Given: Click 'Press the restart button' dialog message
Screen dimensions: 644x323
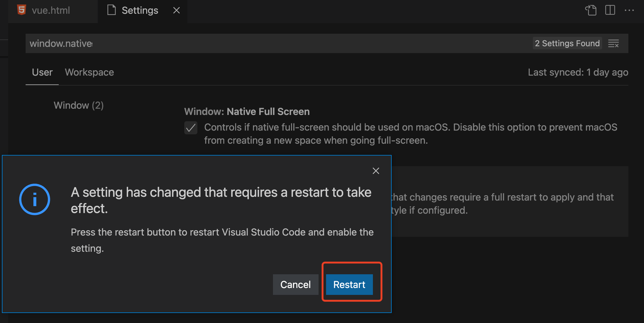Looking at the screenshot, I should (x=222, y=240).
